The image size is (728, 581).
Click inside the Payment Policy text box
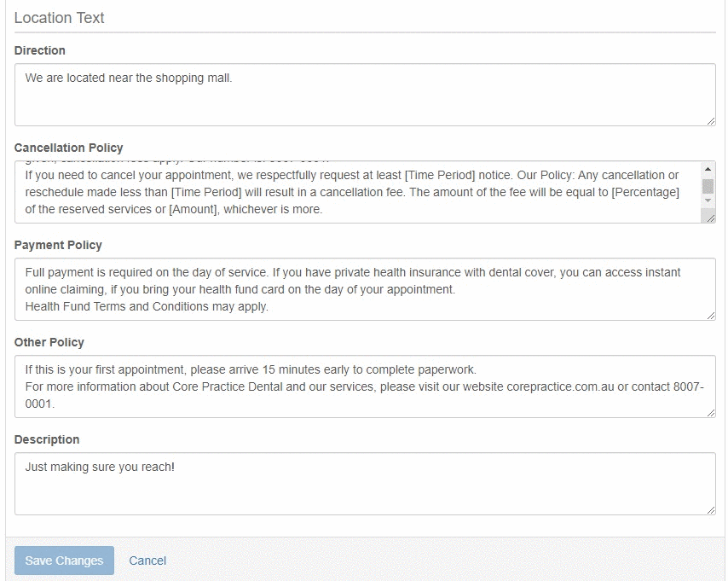coord(365,289)
